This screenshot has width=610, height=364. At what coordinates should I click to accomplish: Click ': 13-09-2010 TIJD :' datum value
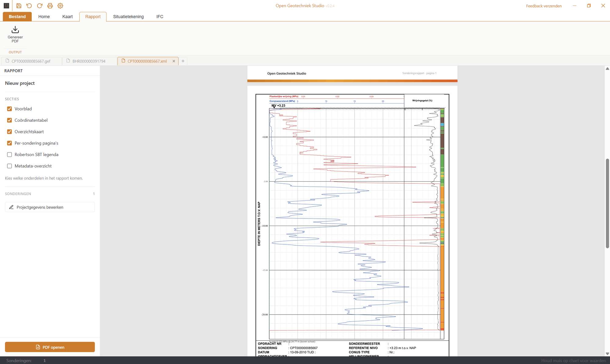302,352
